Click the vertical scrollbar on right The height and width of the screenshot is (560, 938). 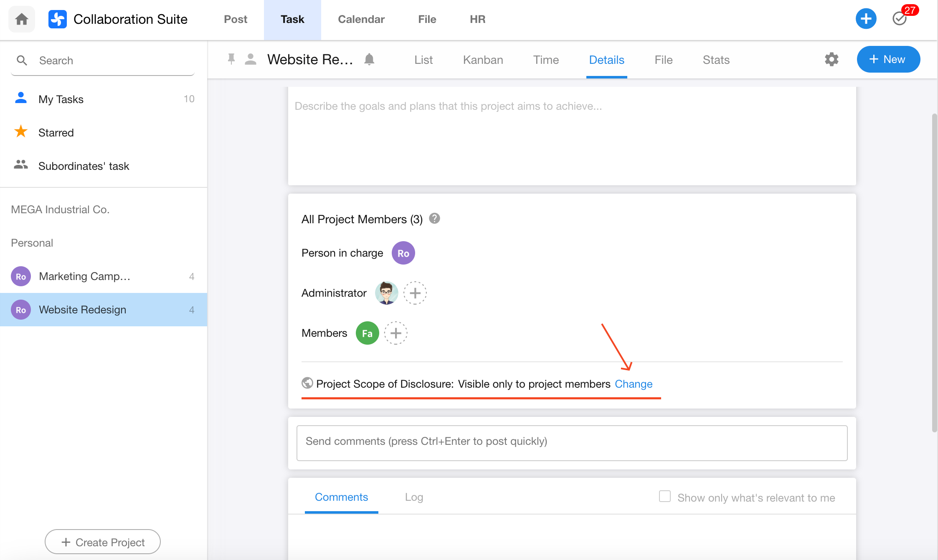934,271
